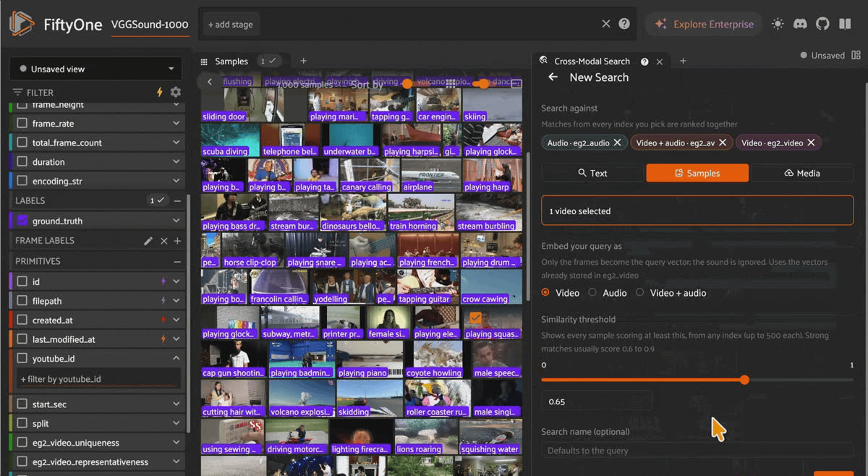The height and width of the screenshot is (476, 868).
Task: Click the VGGSound-1000 dataset name
Action: [x=150, y=24]
